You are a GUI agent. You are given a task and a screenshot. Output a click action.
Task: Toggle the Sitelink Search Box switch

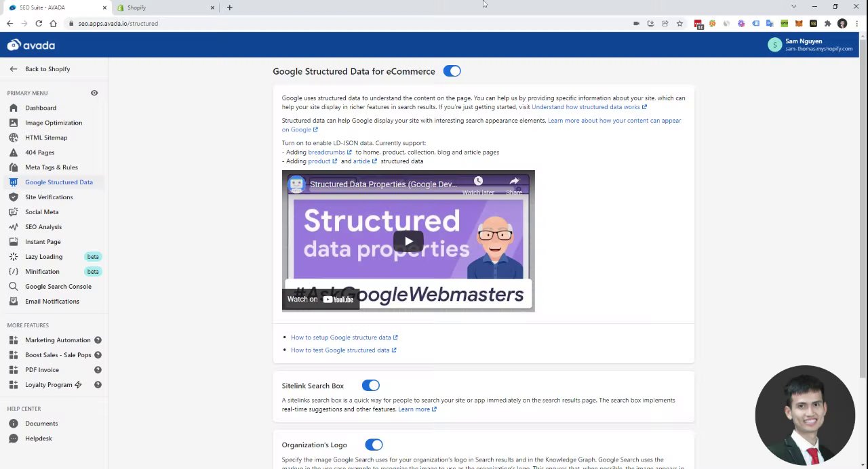click(370, 386)
